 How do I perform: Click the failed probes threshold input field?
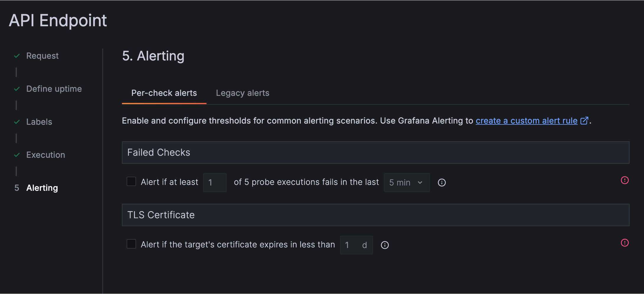pyautogui.click(x=215, y=183)
